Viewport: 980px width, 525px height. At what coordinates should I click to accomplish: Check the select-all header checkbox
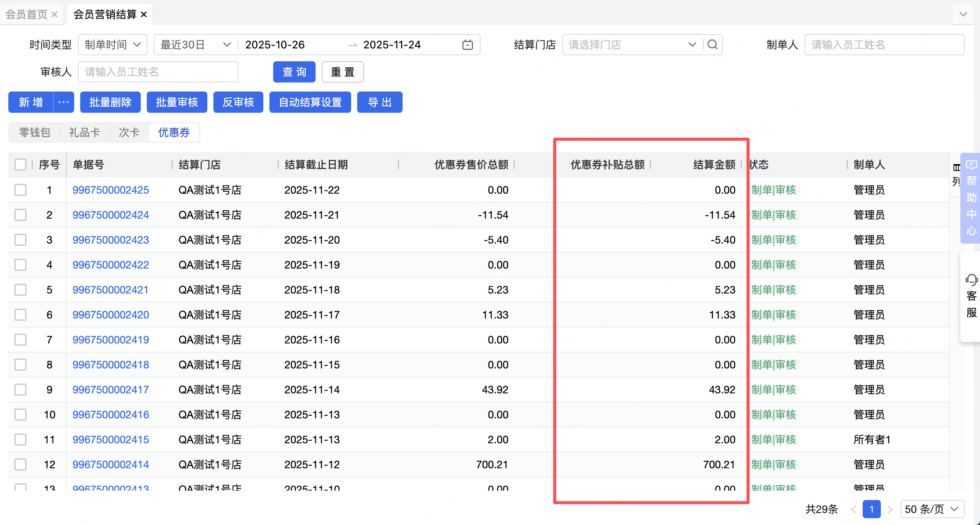[20, 165]
